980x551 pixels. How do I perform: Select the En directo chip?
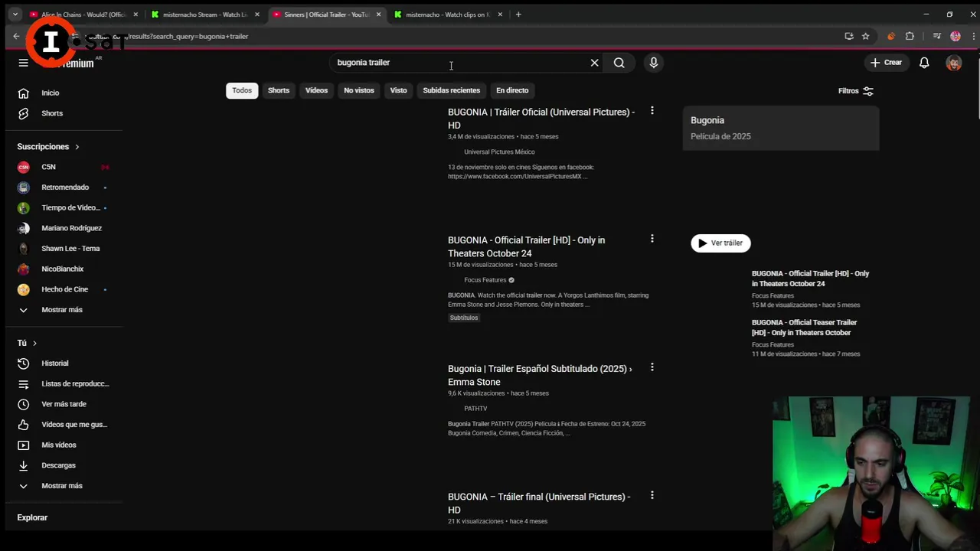512,90
